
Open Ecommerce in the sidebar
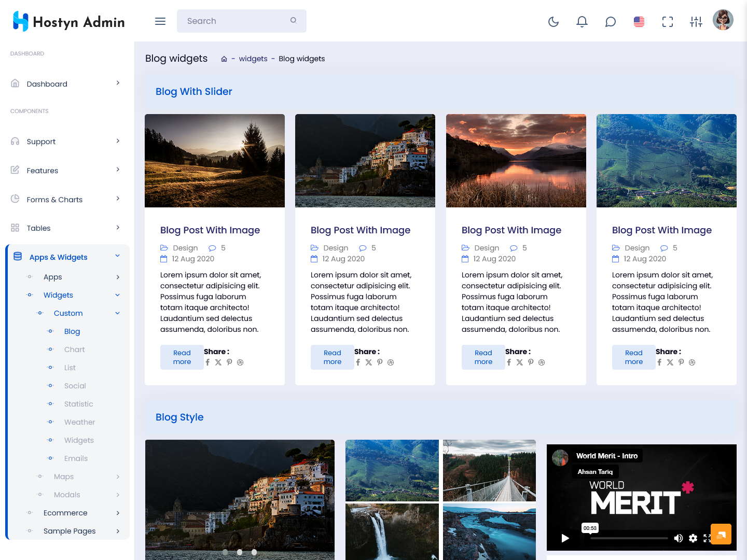[65, 513]
